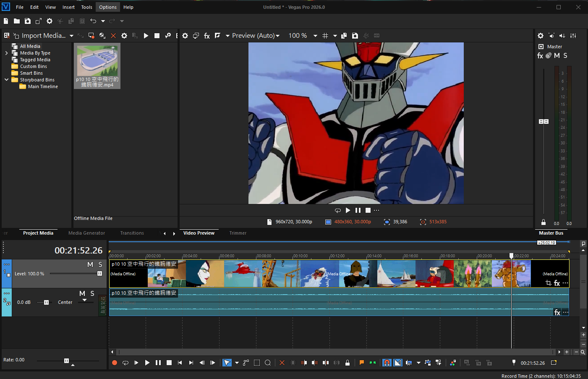This screenshot has height=379, width=588.
Task: Toggle loop playback under the preview
Action: [338, 210]
